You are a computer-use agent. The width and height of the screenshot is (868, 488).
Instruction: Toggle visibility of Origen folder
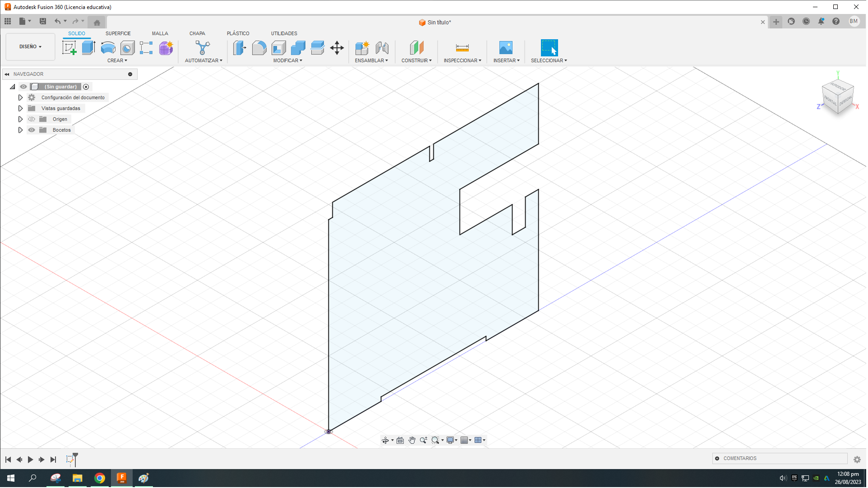click(x=32, y=119)
